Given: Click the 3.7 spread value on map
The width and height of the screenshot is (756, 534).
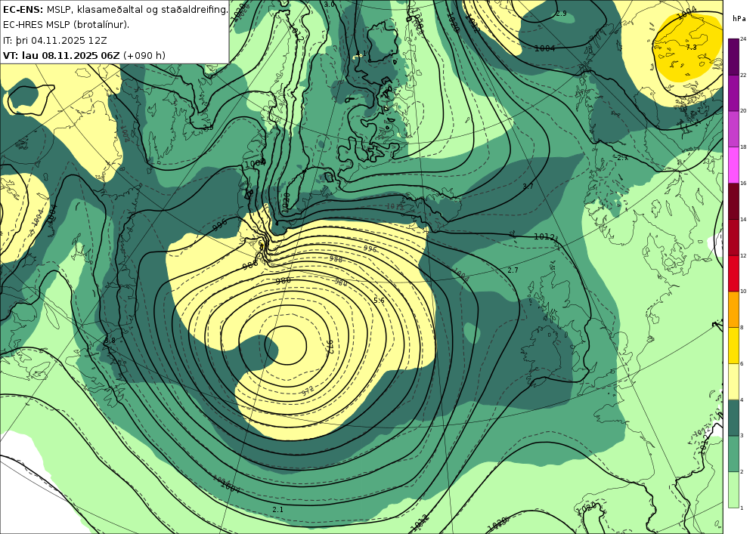Looking at the screenshot, I should pyautogui.click(x=528, y=187).
